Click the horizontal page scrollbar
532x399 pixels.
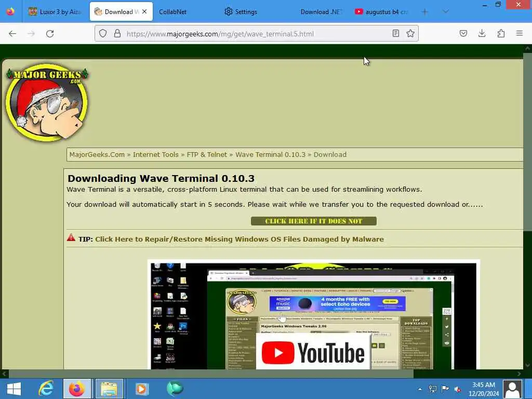(x=210, y=374)
